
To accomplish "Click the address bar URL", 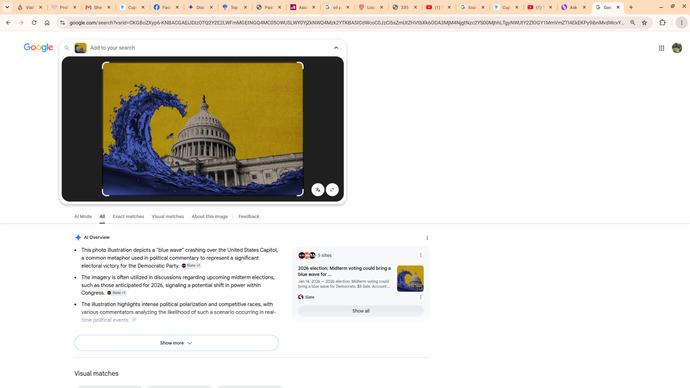I will click(x=346, y=22).
